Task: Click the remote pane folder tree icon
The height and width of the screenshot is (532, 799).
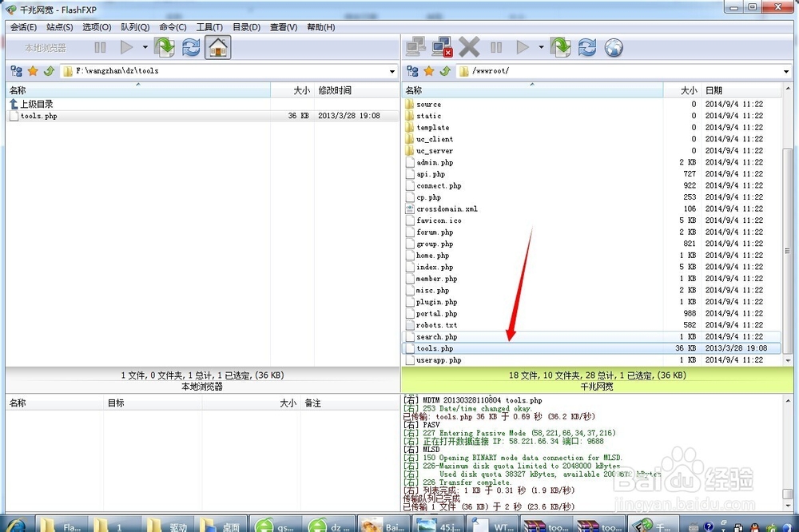Action: click(413, 71)
